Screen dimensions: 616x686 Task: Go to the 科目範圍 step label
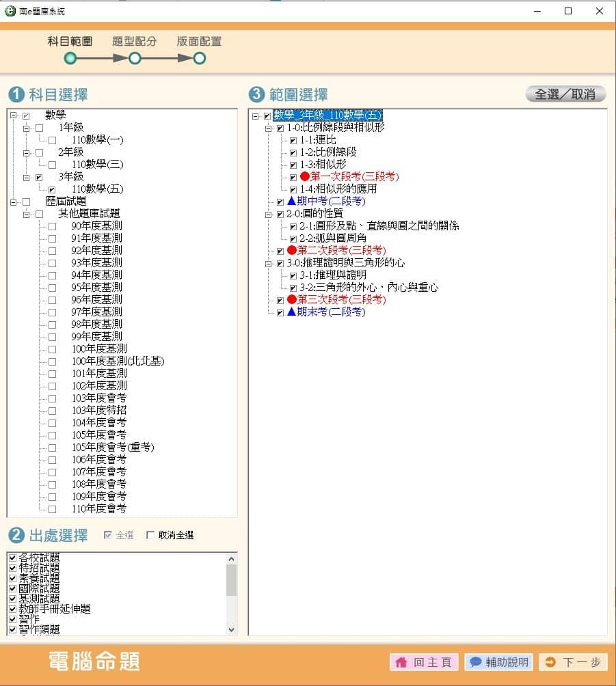point(70,41)
